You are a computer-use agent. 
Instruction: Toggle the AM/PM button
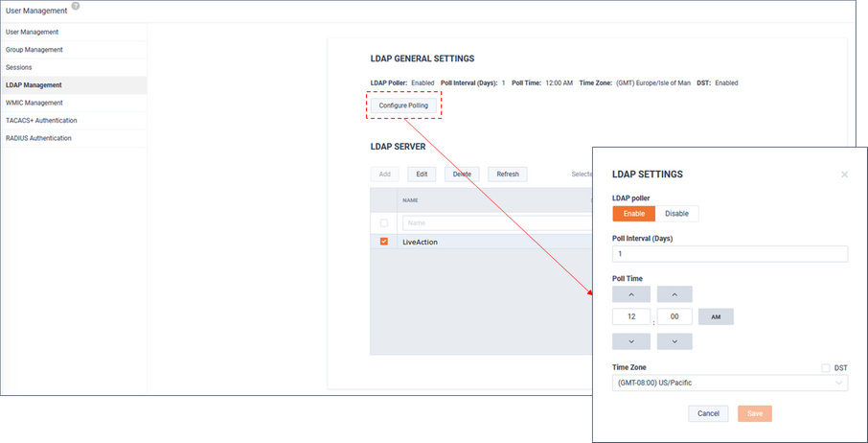click(x=716, y=316)
